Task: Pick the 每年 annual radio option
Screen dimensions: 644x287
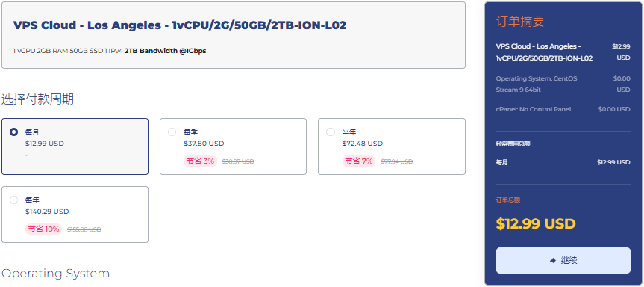Action: click(x=14, y=200)
